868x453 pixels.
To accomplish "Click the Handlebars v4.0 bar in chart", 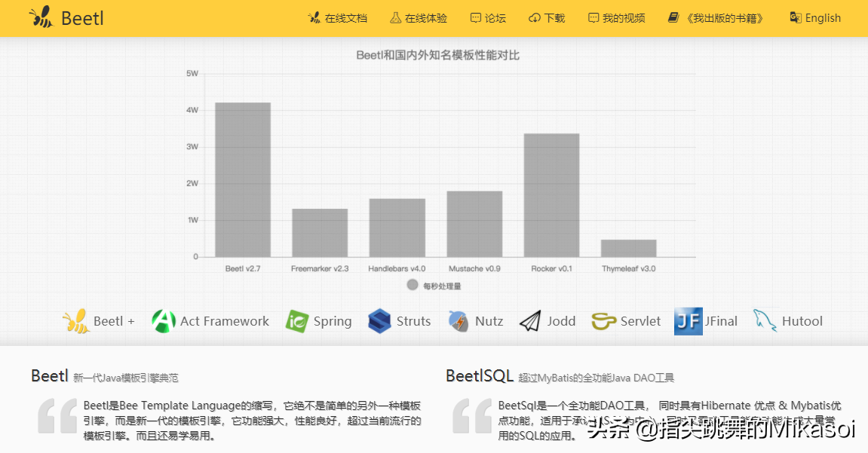I will tap(397, 228).
